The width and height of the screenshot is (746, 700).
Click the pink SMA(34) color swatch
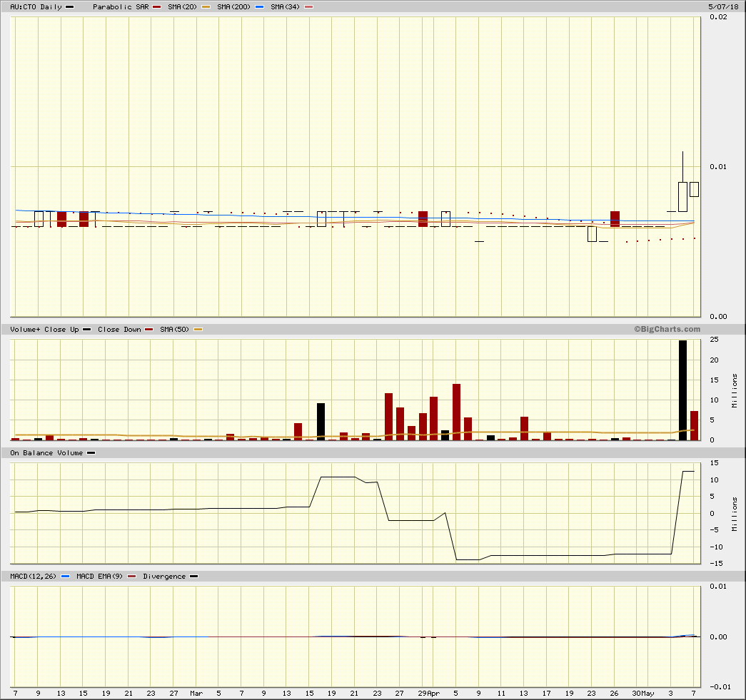pyautogui.click(x=309, y=6)
